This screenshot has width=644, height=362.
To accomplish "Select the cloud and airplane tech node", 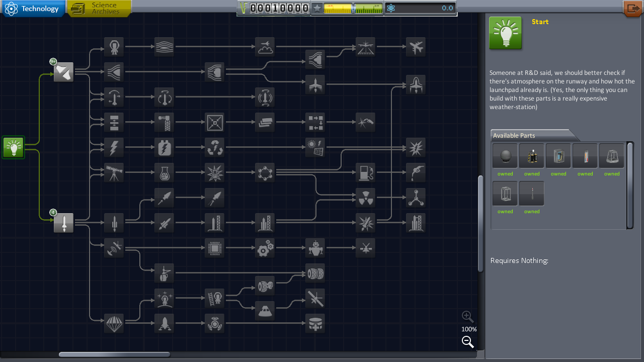I will pyautogui.click(x=265, y=47).
